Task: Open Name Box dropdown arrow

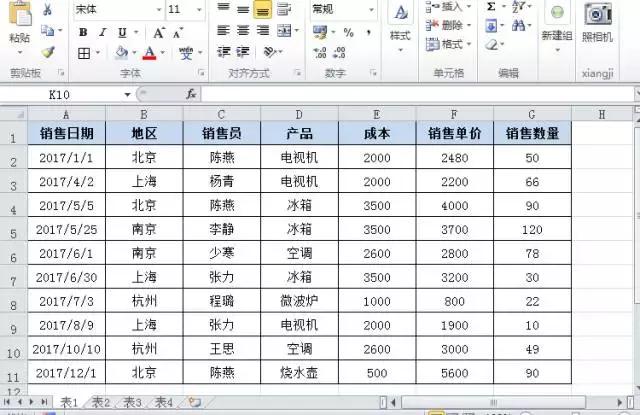Action: [x=127, y=95]
